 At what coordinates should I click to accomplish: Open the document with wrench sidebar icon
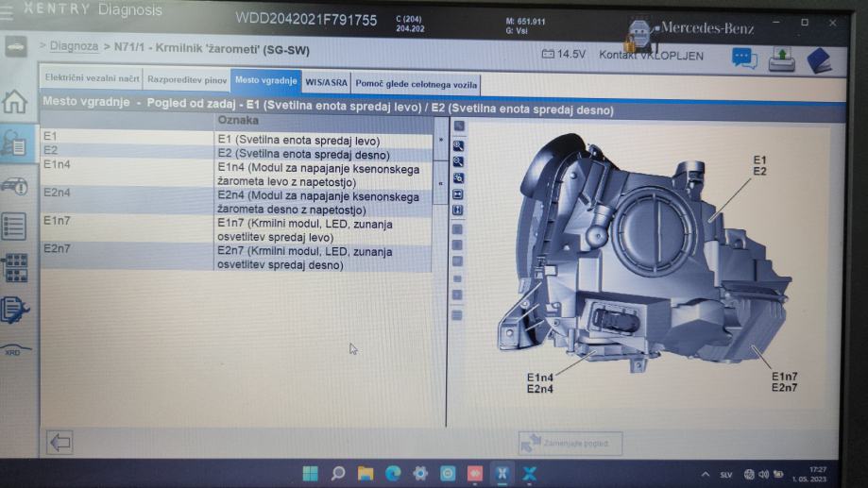pyautogui.click(x=14, y=310)
